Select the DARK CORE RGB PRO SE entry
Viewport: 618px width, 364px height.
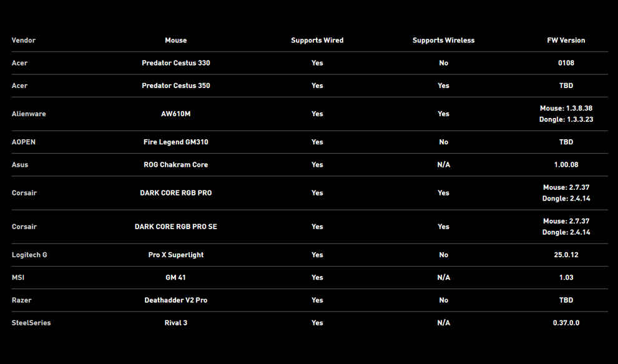[176, 227]
